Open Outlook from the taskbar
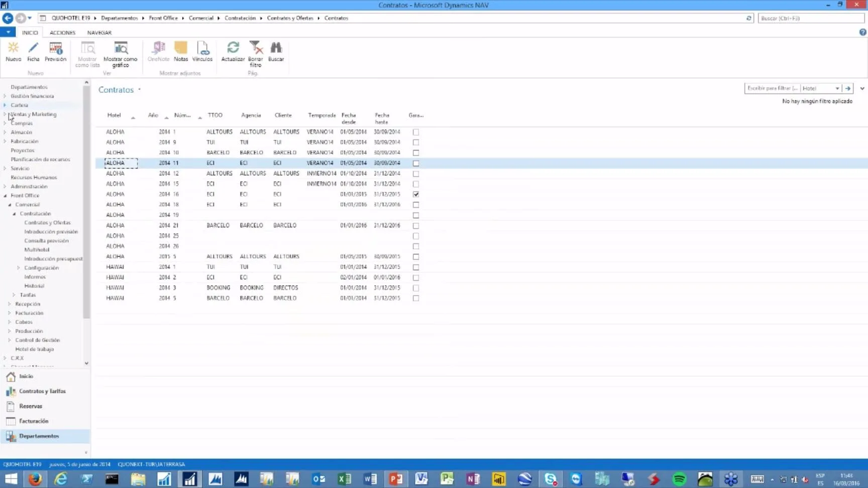The image size is (868, 488). (318, 479)
